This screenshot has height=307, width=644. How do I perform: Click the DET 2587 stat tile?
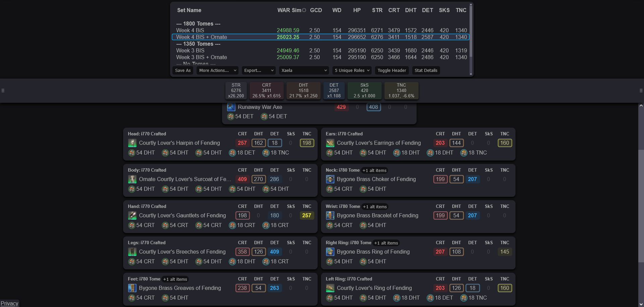[x=334, y=91]
